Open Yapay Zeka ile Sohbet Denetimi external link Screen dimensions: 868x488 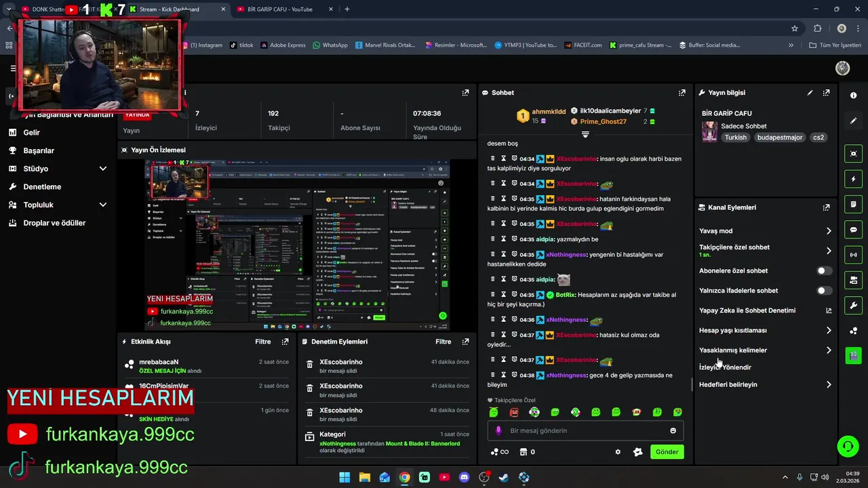[x=828, y=310]
